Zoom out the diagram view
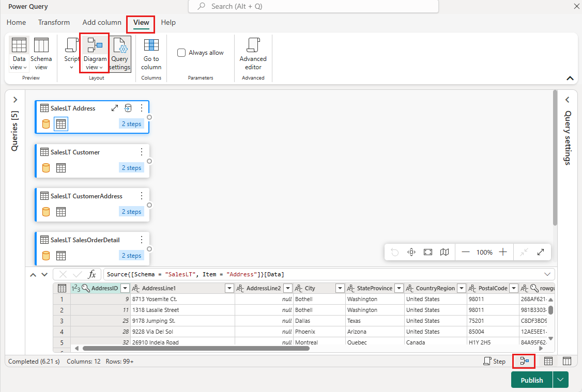 click(466, 252)
